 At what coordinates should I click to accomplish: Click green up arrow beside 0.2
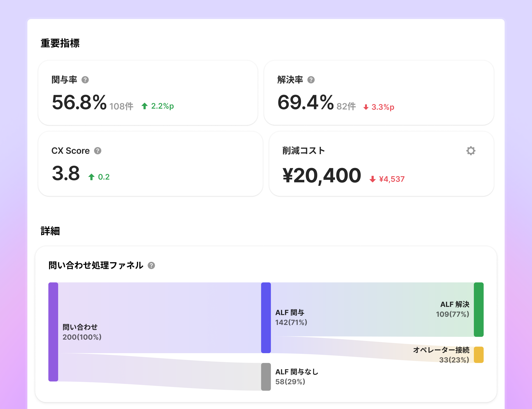click(x=92, y=177)
